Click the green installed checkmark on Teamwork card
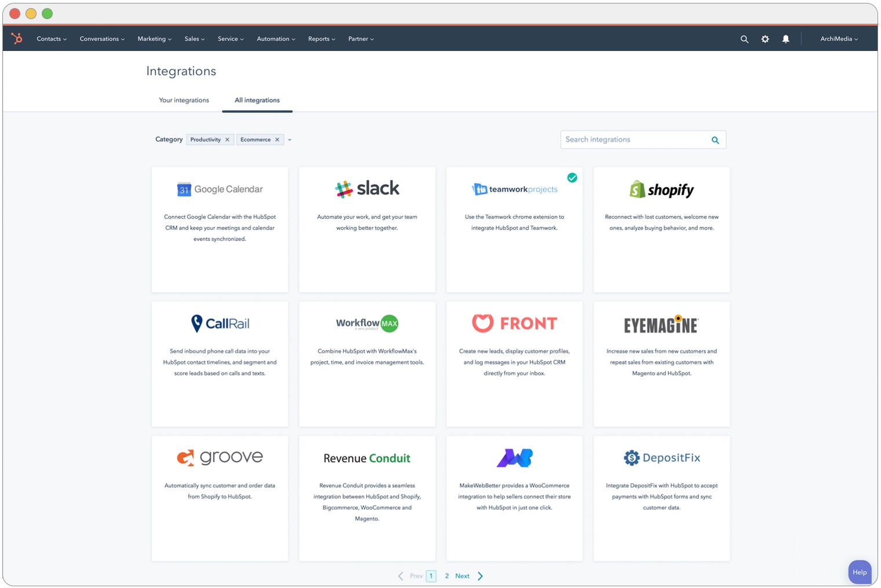This screenshot has width=881, height=588. point(572,178)
